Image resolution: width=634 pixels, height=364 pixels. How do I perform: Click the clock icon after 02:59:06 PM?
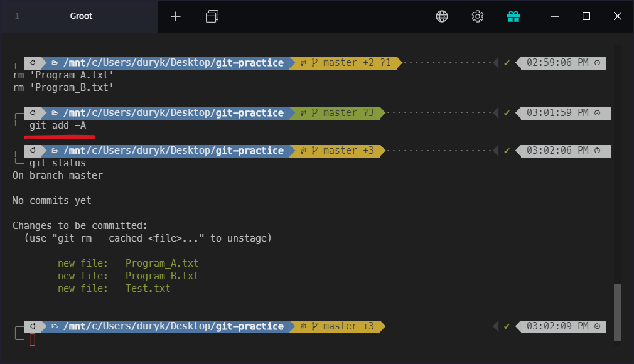click(597, 63)
